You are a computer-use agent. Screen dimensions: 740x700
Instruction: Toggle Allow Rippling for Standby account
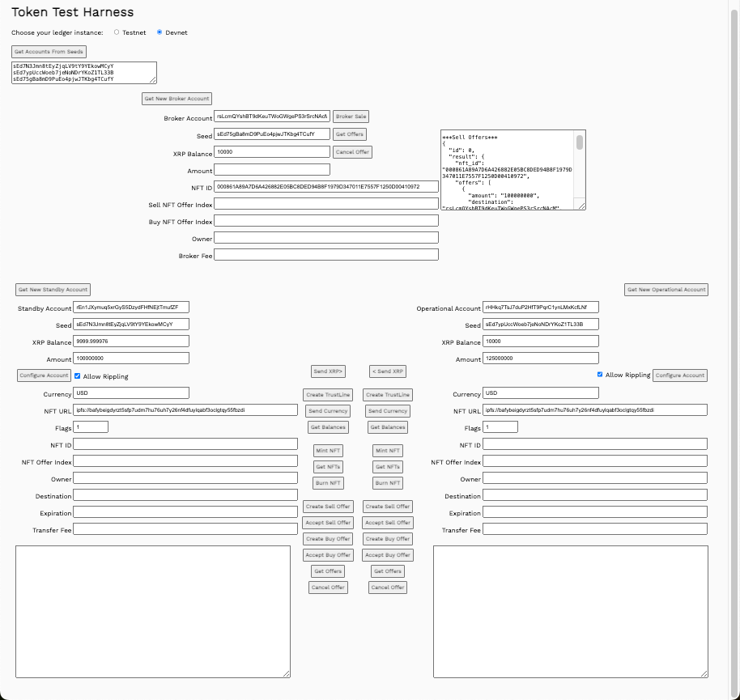pyautogui.click(x=78, y=375)
